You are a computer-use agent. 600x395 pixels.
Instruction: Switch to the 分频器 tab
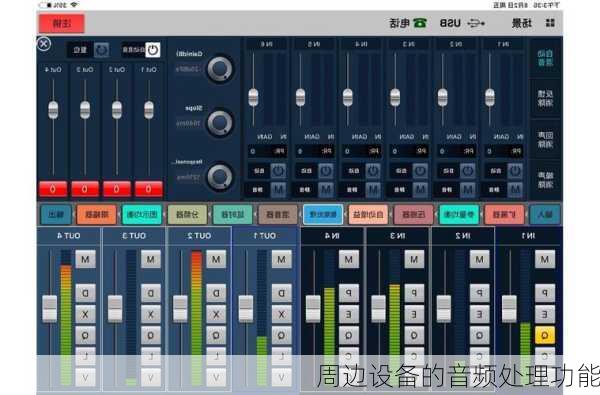click(188, 214)
